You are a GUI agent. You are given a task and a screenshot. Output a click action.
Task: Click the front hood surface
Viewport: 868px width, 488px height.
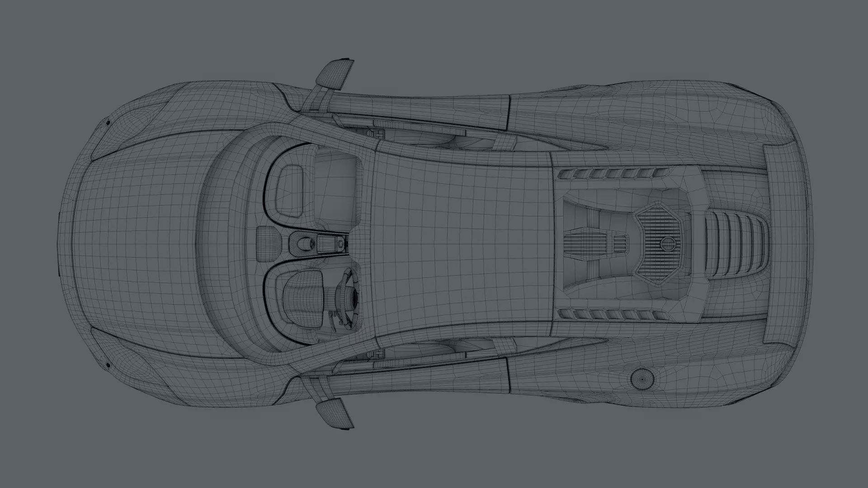click(136, 244)
